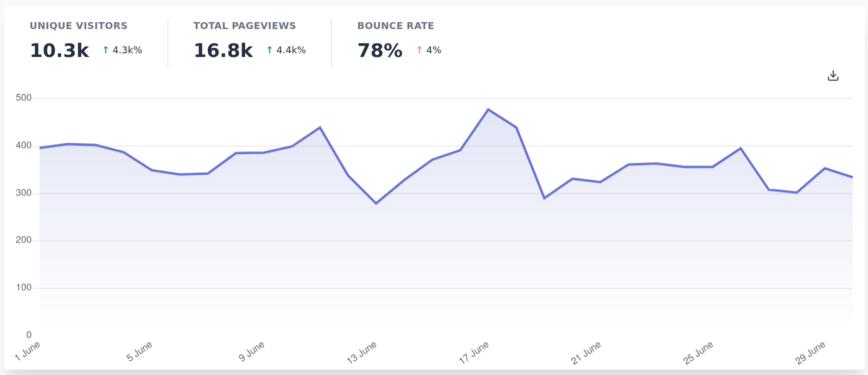Viewport: 868px width, 375px height.
Task: Click the 16.8k total pageviews figure
Action: click(x=223, y=50)
